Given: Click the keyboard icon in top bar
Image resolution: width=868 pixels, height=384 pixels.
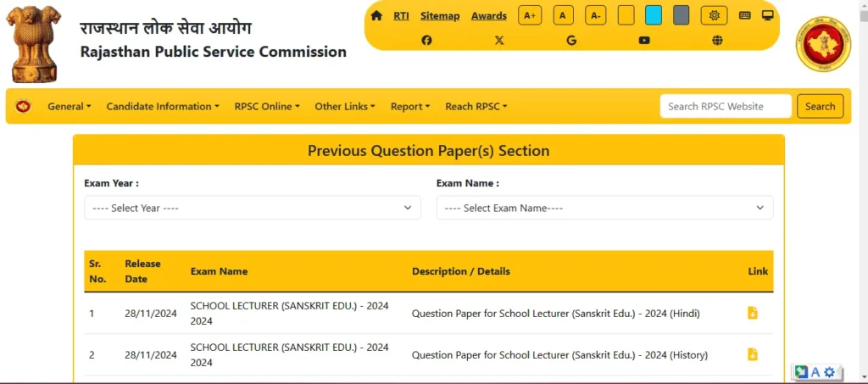Looking at the screenshot, I should (x=745, y=15).
